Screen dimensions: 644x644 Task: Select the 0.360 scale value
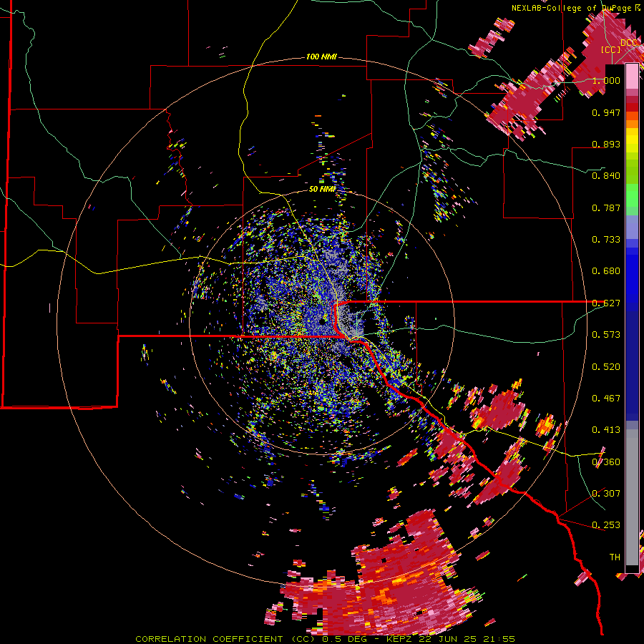point(606,462)
